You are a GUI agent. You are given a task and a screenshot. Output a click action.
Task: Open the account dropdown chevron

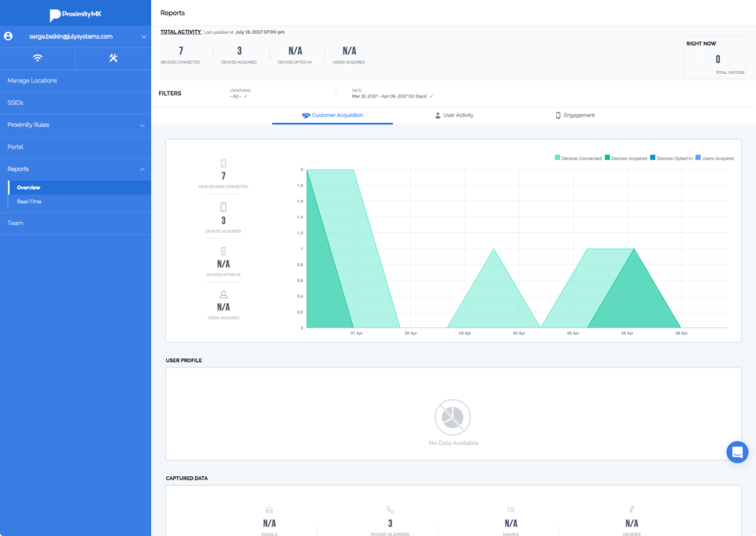tap(143, 37)
